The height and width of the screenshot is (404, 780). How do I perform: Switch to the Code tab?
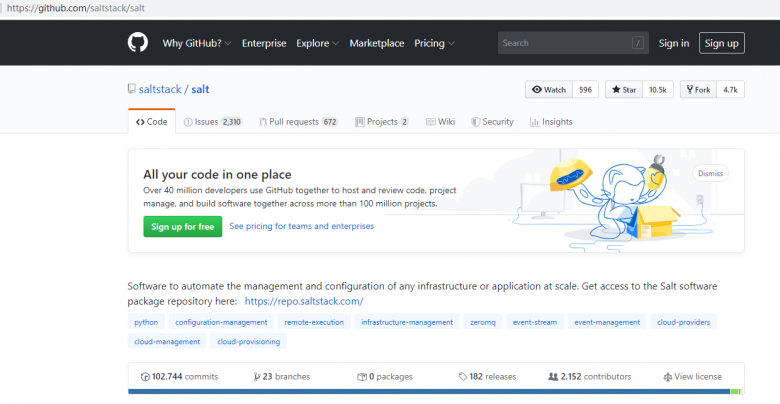[152, 122]
